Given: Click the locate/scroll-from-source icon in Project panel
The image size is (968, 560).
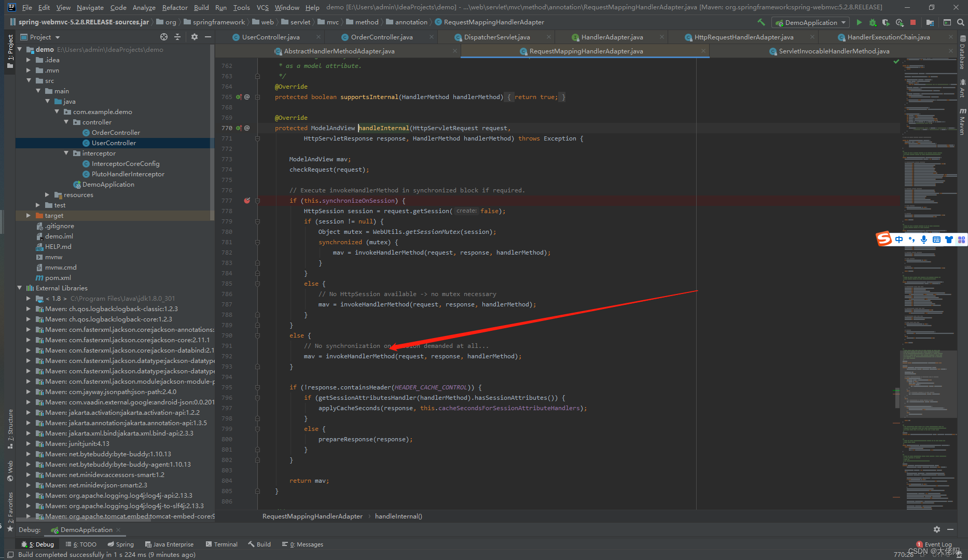Looking at the screenshot, I should (x=164, y=37).
